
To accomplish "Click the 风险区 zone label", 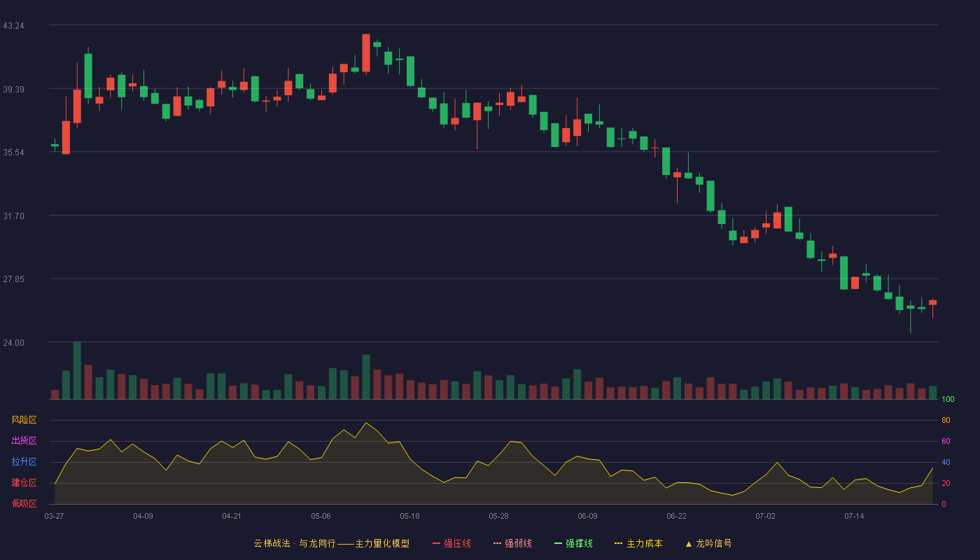I will pyautogui.click(x=24, y=420).
